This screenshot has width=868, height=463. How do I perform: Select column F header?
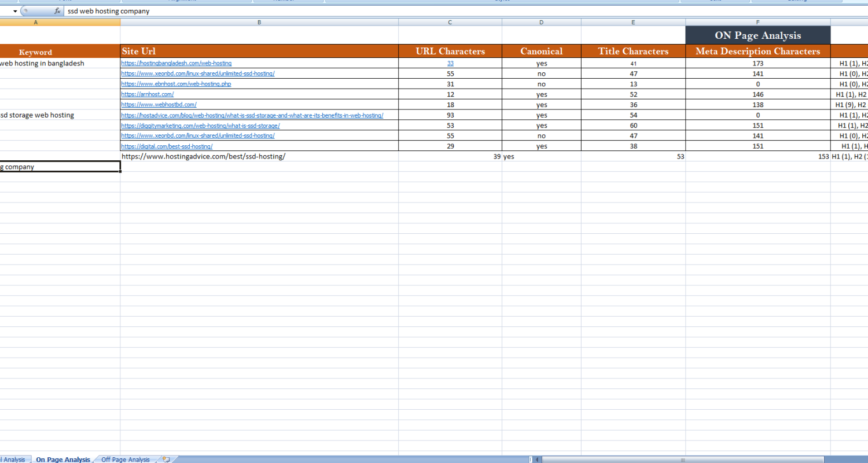(758, 22)
